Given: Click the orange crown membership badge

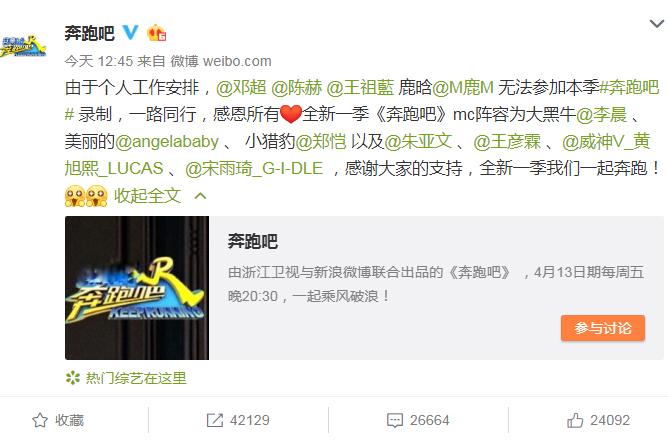Looking at the screenshot, I should [x=156, y=33].
